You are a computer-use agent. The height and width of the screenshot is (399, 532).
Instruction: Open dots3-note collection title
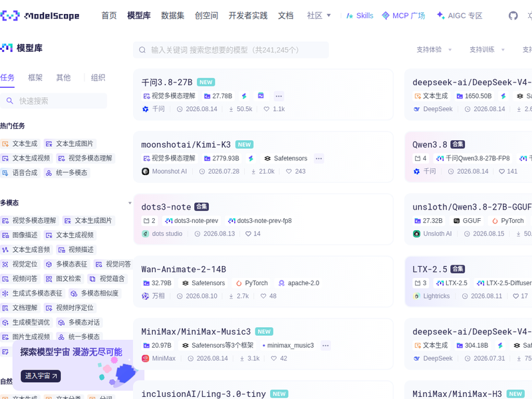166,207
